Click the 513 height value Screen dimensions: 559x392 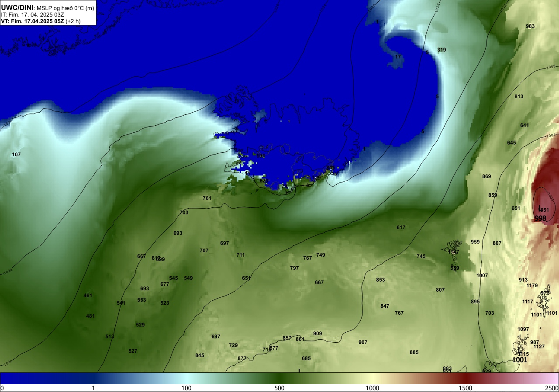point(110,337)
